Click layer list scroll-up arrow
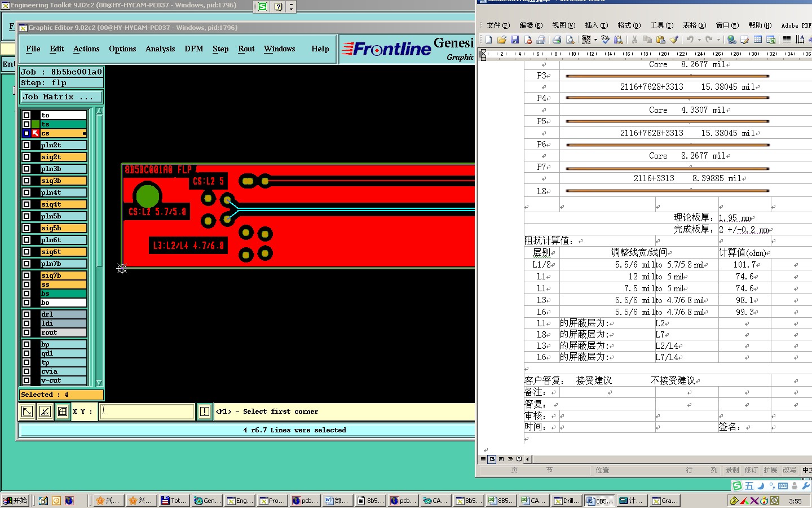This screenshot has width=812, height=508. pos(99,111)
